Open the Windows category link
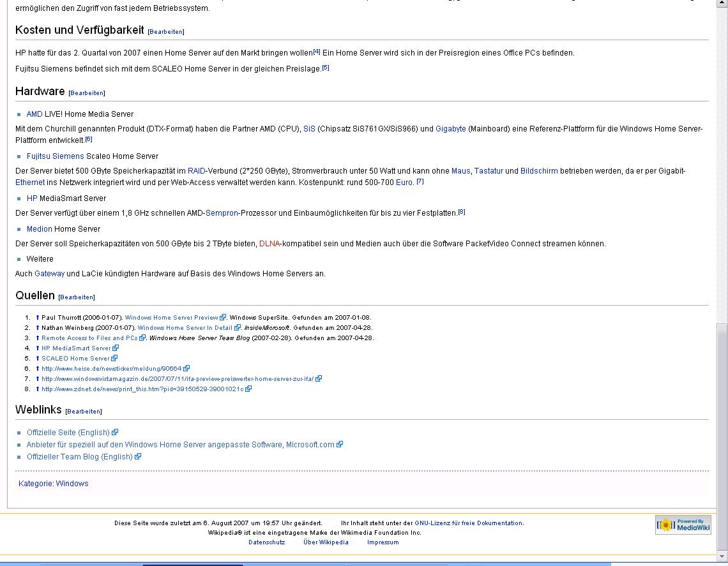This screenshot has height=566, width=728. (x=72, y=484)
